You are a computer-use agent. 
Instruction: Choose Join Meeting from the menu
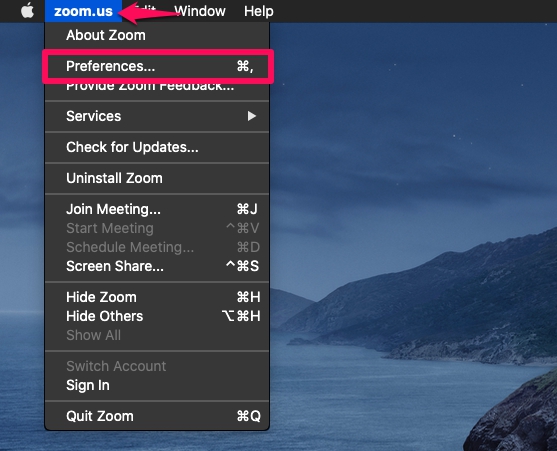tap(157, 209)
